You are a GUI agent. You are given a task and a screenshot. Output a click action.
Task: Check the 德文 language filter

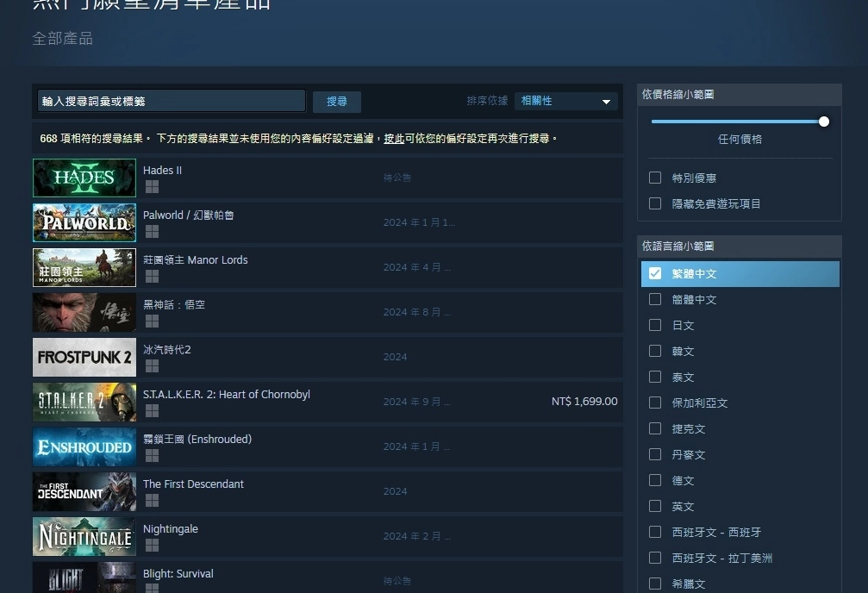click(655, 480)
